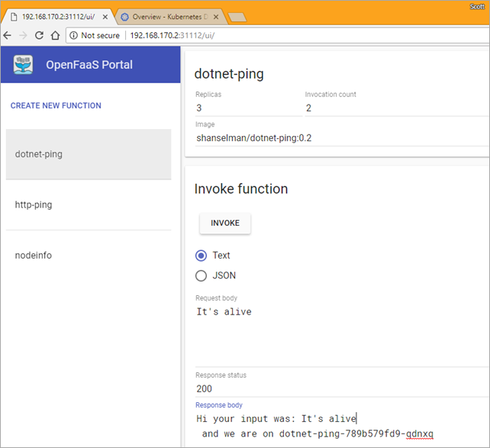Select nodeinfo in function list

[89, 255]
